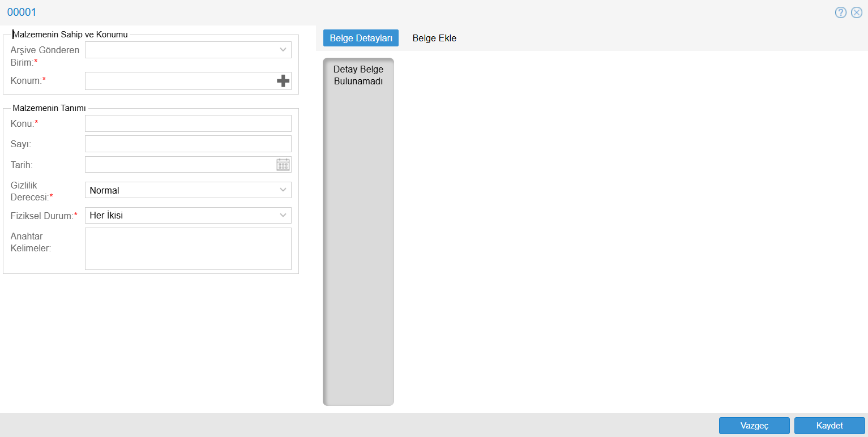Click the Malzemenin Tanımı group heading
Viewport: 868px width, 437px height.
coord(49,108)
